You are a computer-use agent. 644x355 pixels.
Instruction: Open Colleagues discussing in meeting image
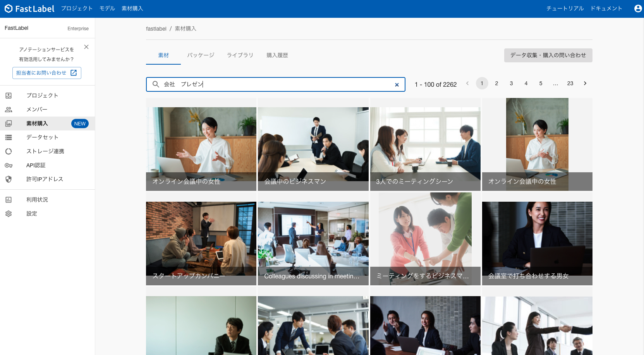coord(313,239)
